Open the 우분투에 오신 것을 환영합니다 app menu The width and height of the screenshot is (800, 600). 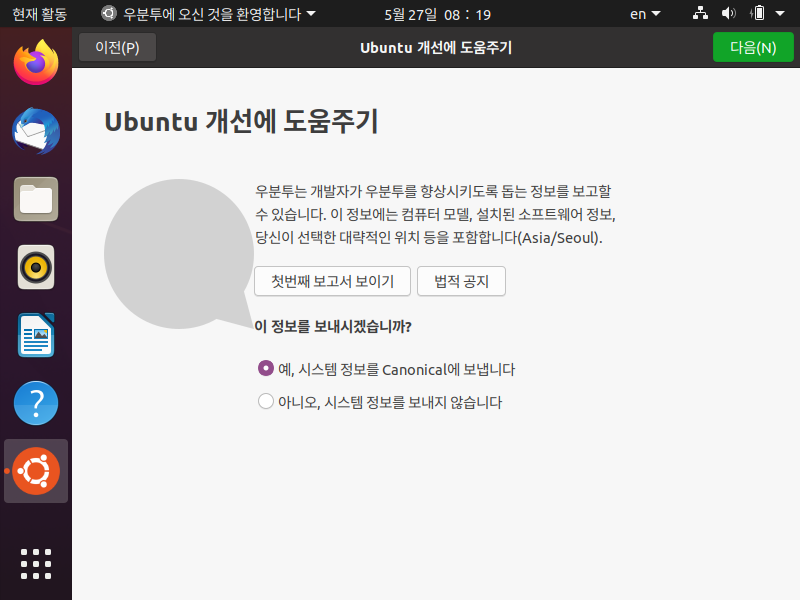pos(208,14)
